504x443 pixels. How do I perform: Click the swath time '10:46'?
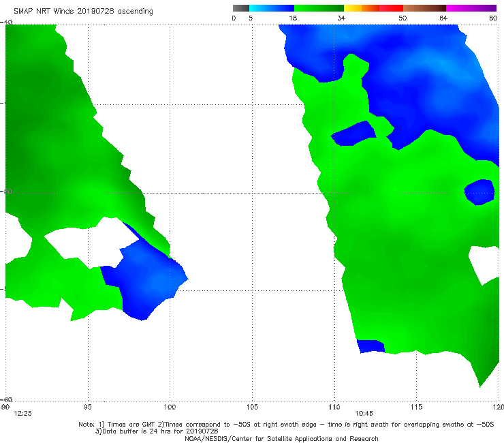(364, 414)
